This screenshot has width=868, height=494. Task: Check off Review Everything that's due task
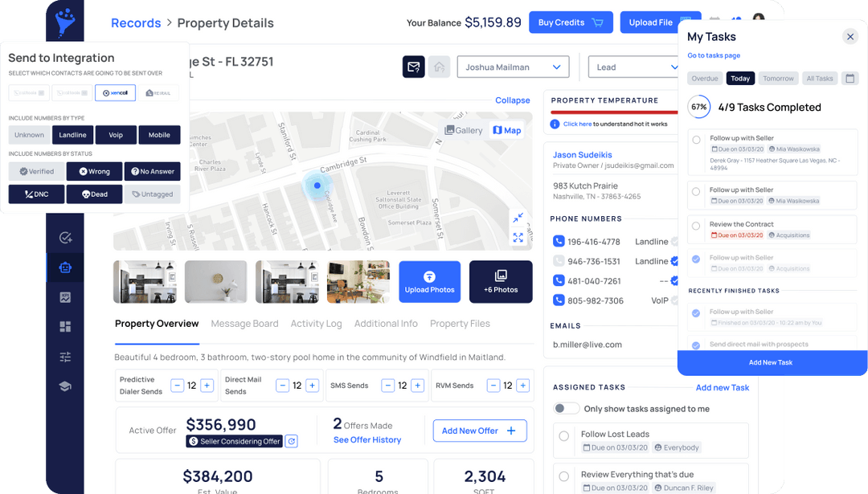(564, 476)
